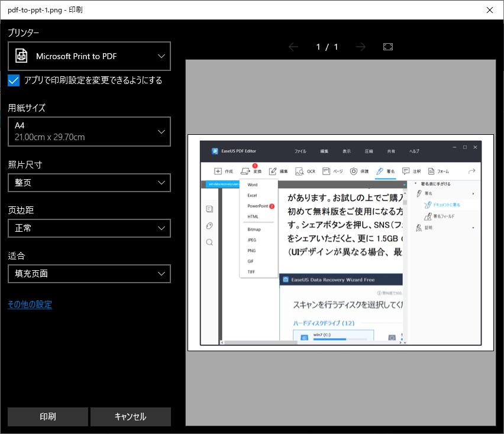Go to the previous preview page arrow
This screenshot has height=434, width=504.
293,47
